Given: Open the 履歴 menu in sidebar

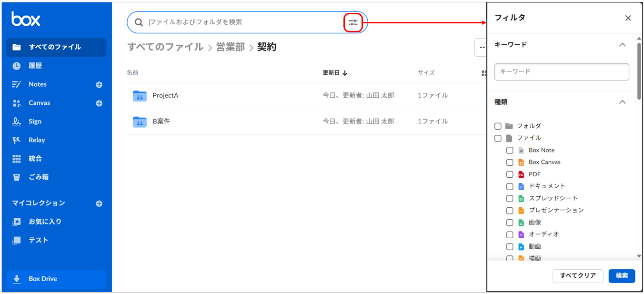Looking at the screenshot, I should [35, 66].
